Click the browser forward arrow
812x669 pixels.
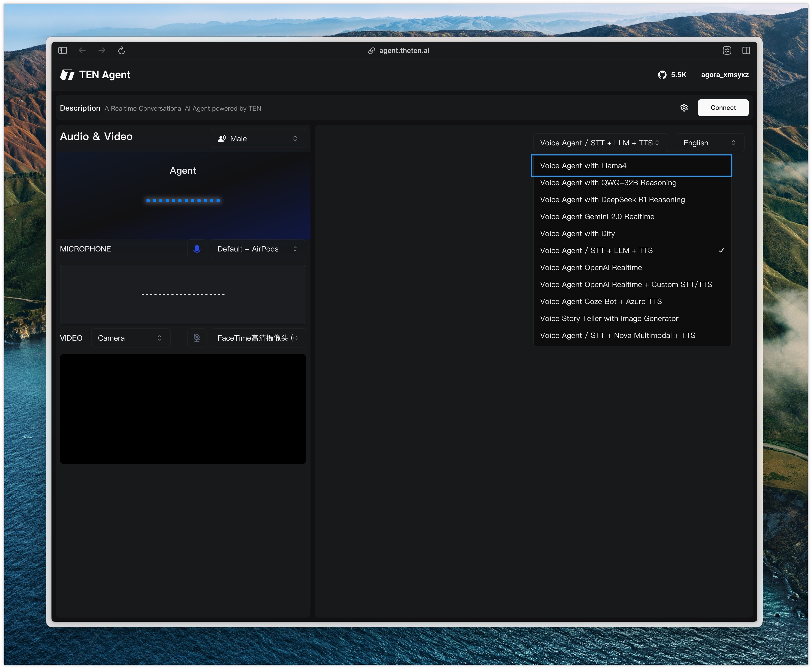[102, 50]
